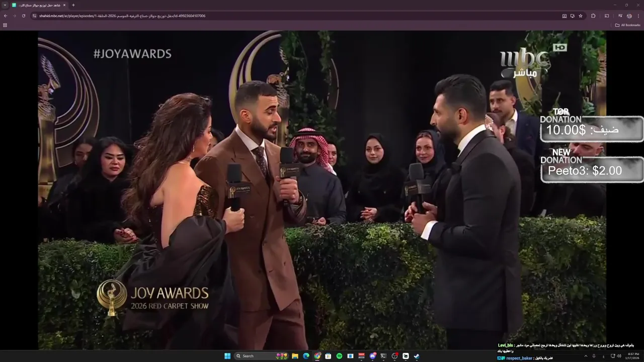The image size is (644, 362).
Task: Open the network and volume quick settings
Action: 615,356
